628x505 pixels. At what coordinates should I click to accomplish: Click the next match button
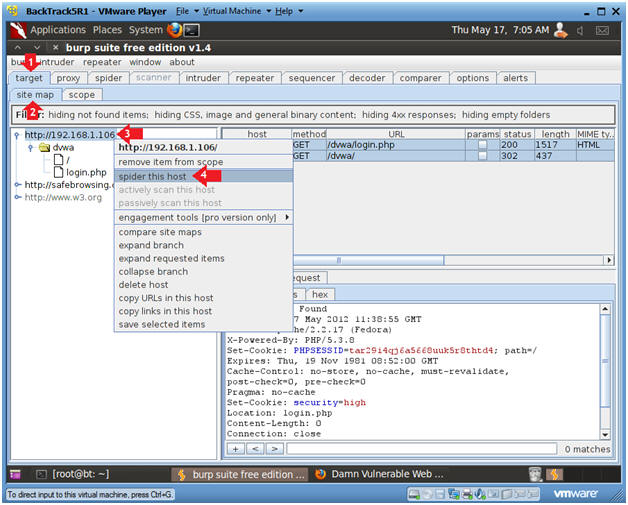pyautogui.click(x=275, y=449)
